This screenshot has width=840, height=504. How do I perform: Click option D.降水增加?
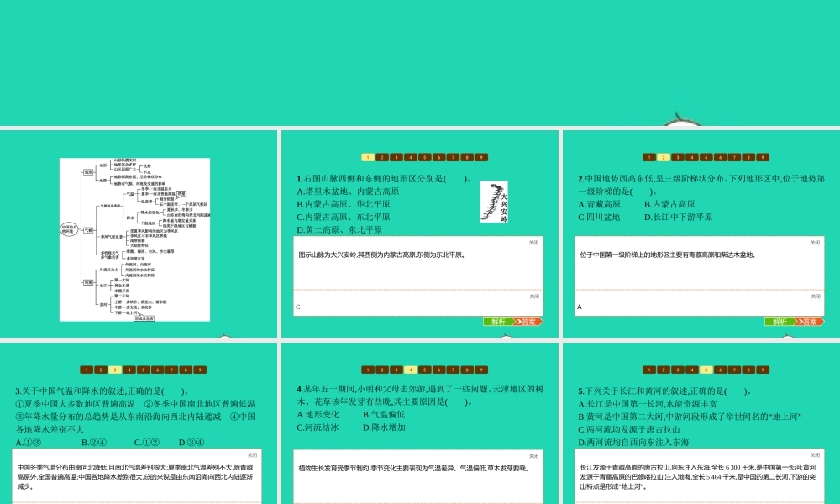click(x=384, y=428)
